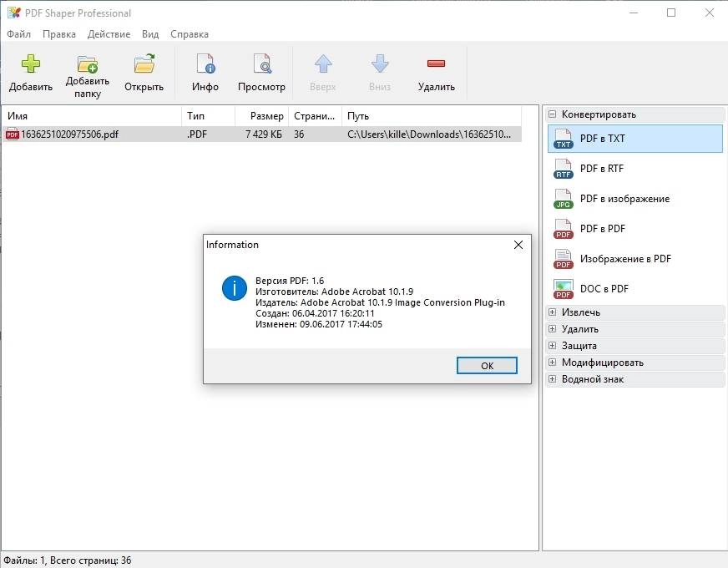The width and height of the screenshot is (728, 568).
Task: Sort by the Путь column header
Action: pyautogui.click(x=432, y=116)
